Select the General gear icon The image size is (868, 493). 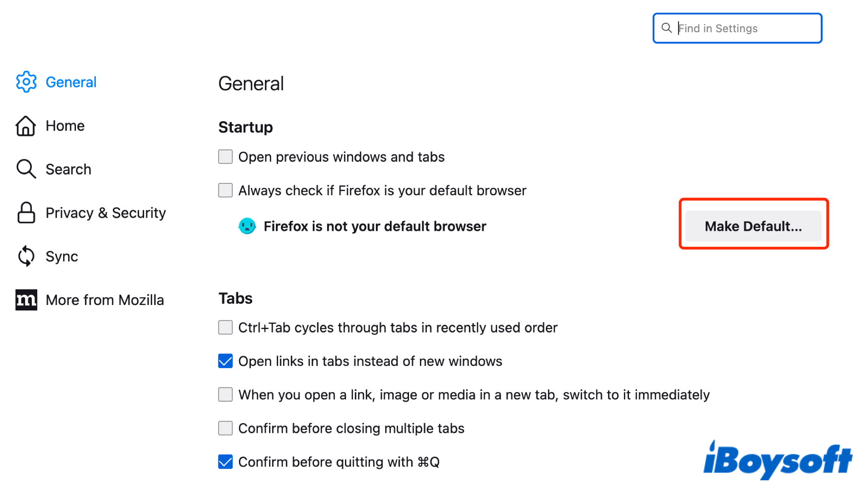point(26,82)
